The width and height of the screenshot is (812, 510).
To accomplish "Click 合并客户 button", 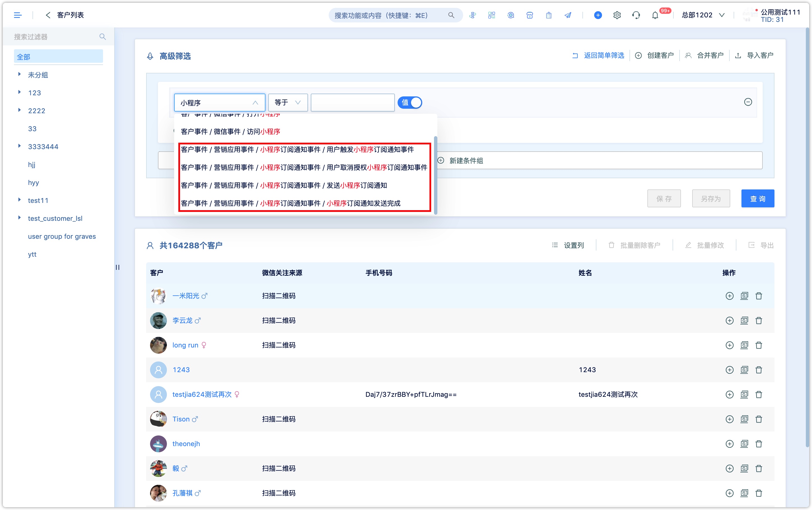I will coord(704,55).
